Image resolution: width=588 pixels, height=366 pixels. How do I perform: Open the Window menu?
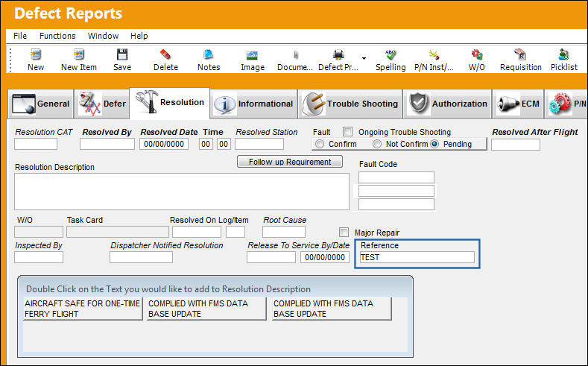tap(103, 36)
